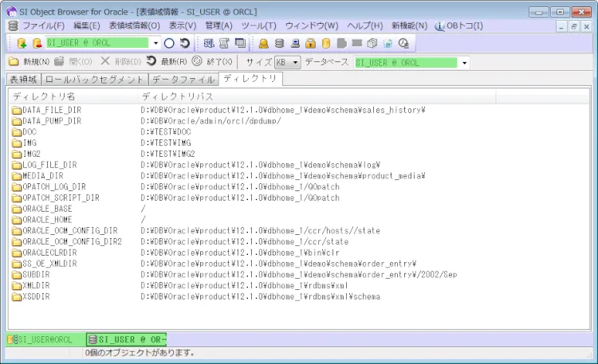Switch to the ロールバックセグメント tab
This screenshot has height=364, width=598.
(x=95, y=80)
